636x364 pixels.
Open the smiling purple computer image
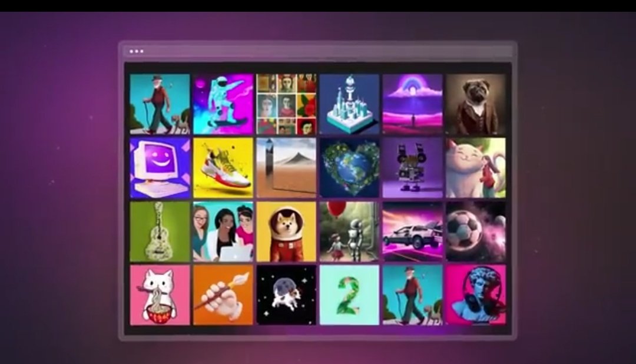point(160,168)
